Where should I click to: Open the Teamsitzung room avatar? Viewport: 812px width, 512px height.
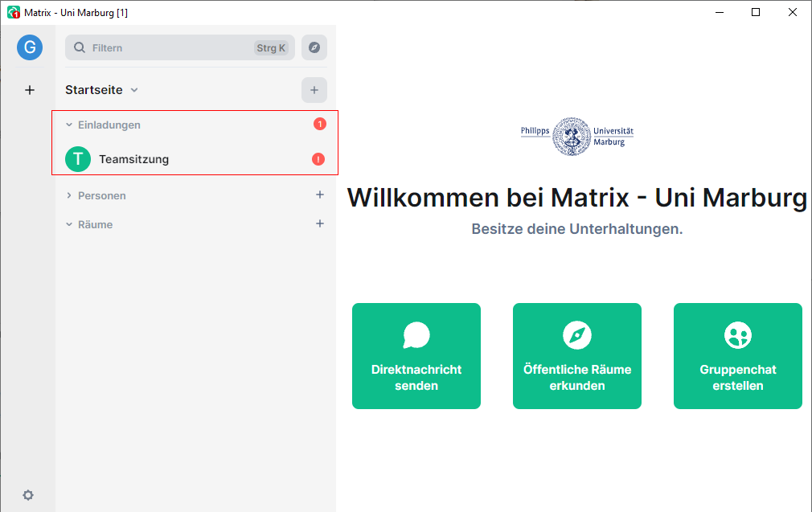pyautogui.click(x=78, y=159)
